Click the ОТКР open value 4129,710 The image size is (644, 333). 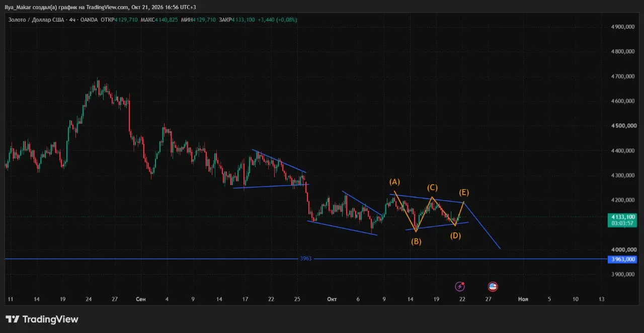(x=126, y=20)
